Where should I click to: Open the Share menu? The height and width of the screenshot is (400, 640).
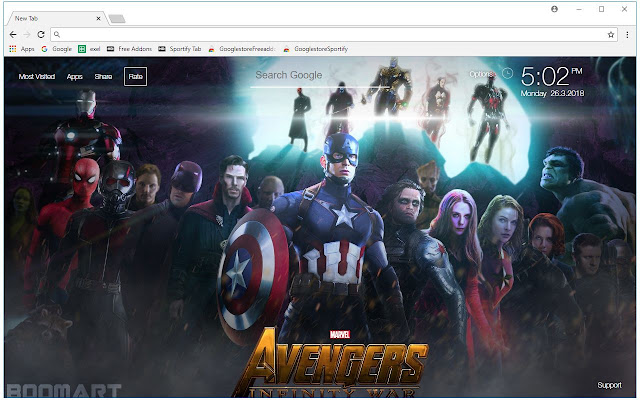103,76
